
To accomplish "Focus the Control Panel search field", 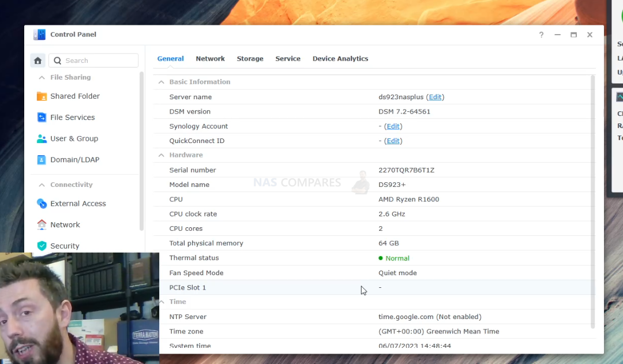I will tap(93, 61).
